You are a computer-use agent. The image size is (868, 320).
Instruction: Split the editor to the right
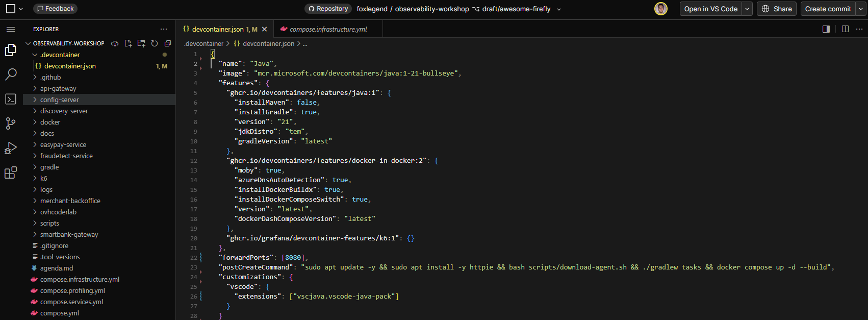click(845, 29)
